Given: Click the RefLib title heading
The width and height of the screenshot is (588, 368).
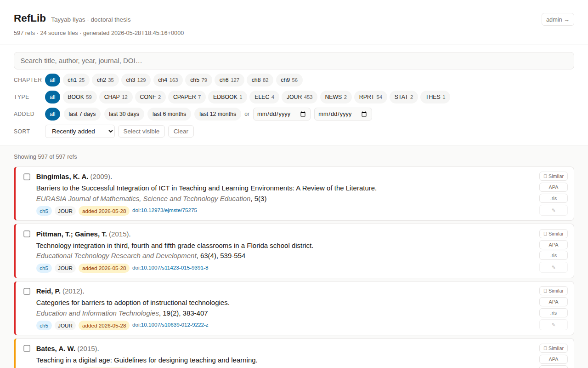Looking at the screenshot, I should tap(30, 18).
